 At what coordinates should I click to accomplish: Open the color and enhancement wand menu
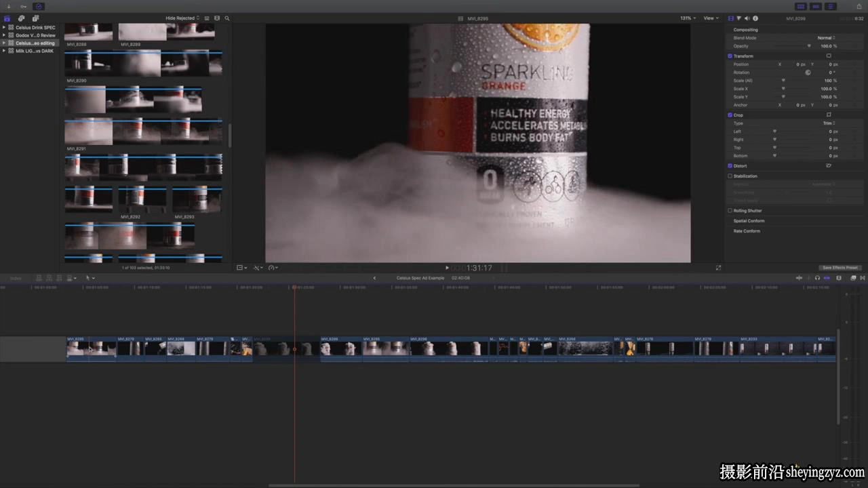258,268
